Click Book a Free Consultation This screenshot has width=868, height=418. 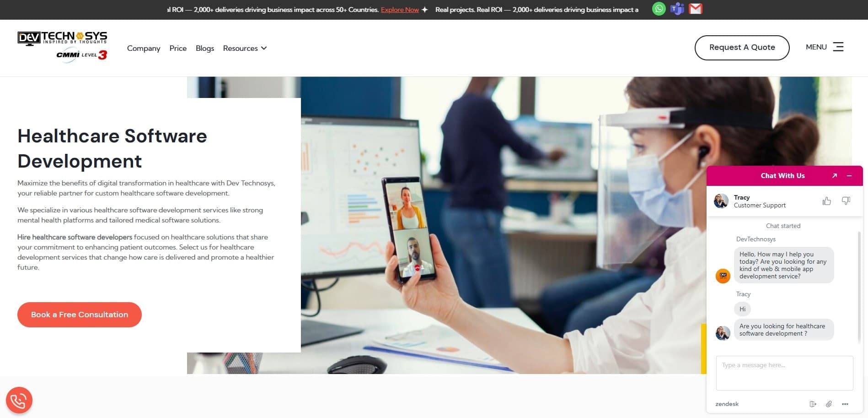[x=80, y=315]
